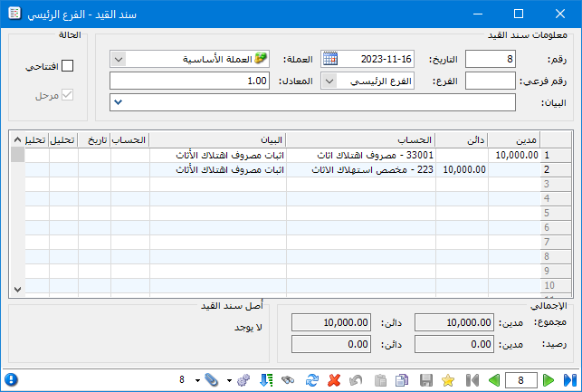Click the total مدين field 10,000.00
The height and width of the screenshot is (392, 582).
pos(454,322)
